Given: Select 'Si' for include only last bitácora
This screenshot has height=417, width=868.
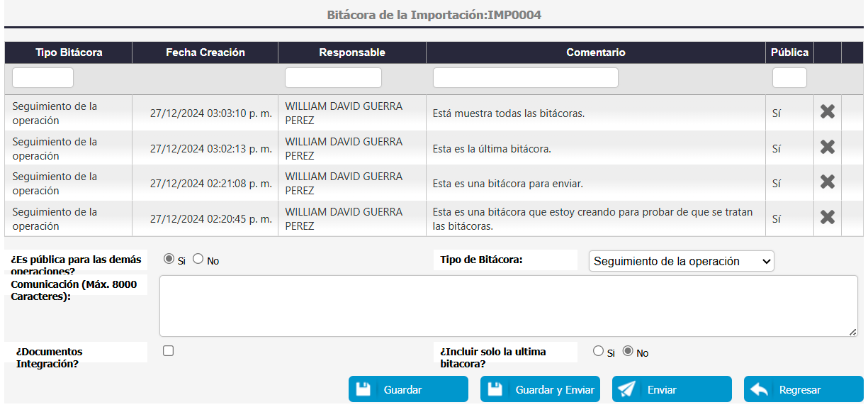Looking at the screenshot, I should point(599,351).
